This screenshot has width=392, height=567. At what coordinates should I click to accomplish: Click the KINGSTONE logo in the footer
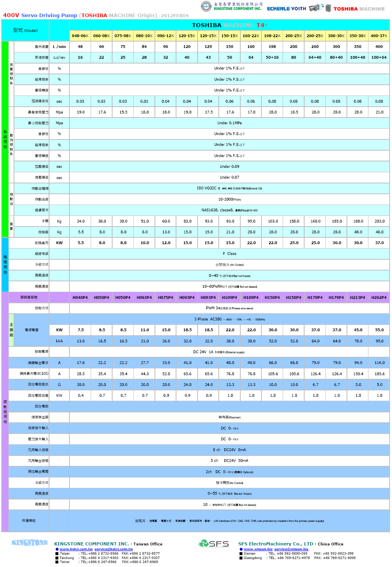click(30, 543)
